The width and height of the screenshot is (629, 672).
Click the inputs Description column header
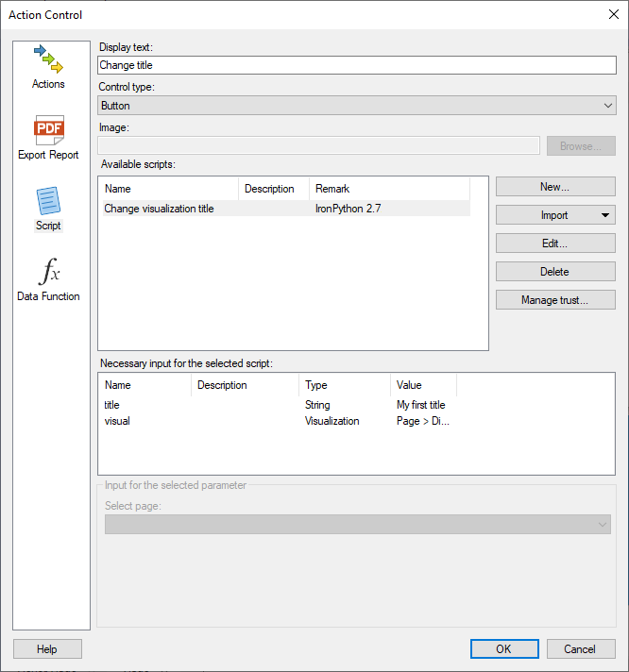click(x=245, y=385)
